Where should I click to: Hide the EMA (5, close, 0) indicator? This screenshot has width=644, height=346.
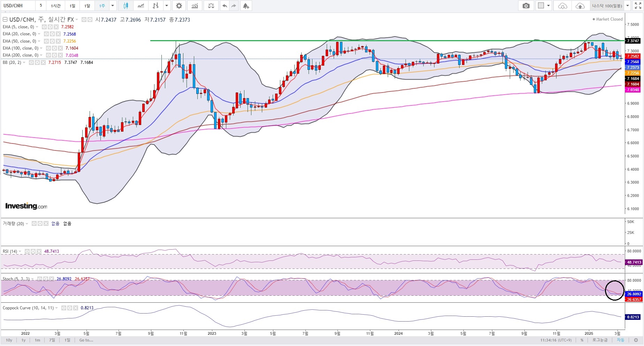(45, 27)
